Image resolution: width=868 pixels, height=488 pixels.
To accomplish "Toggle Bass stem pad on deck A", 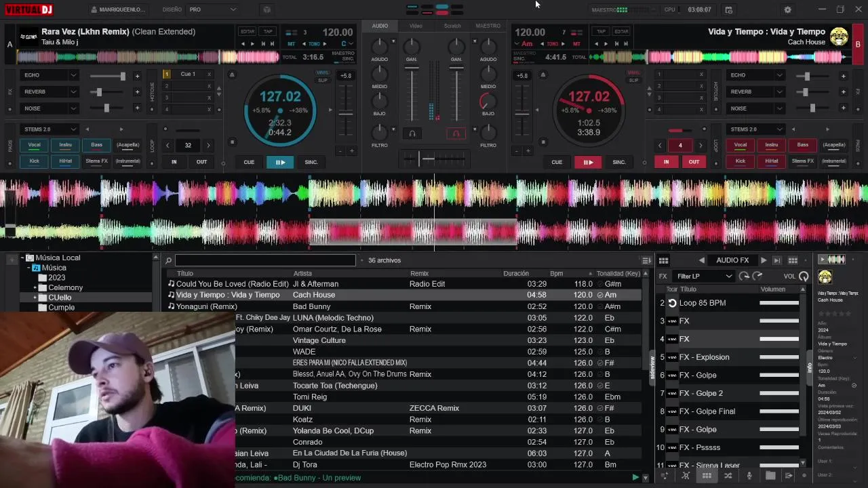I will (x=97, y=145).
